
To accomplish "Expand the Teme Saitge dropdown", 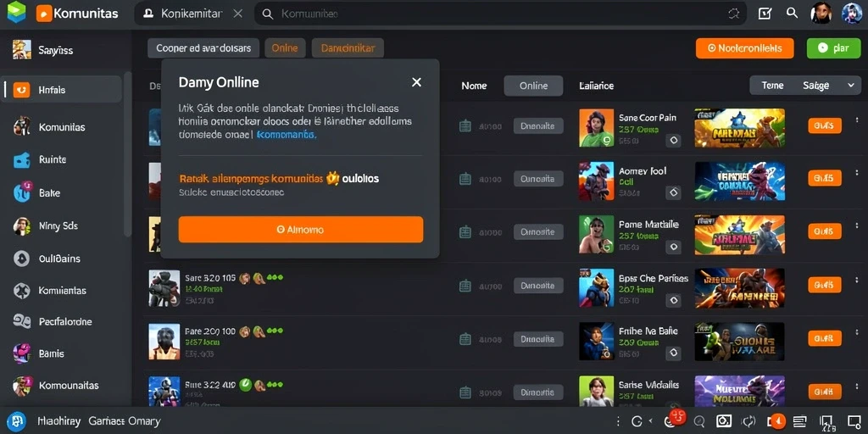I will [x=804, y=86].
